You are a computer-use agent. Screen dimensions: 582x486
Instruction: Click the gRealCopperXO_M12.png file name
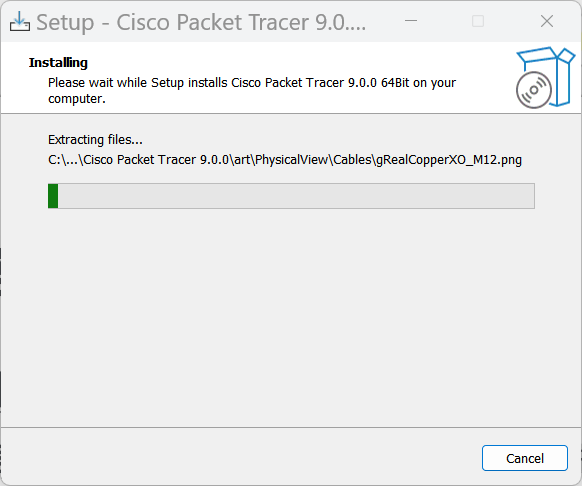click(x=449, y=160)
